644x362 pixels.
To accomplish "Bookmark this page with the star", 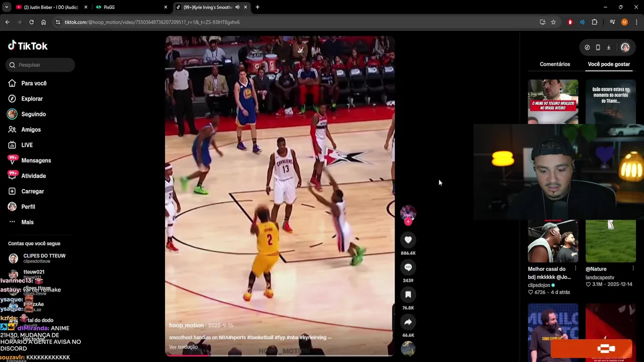I will pos(553,22).
